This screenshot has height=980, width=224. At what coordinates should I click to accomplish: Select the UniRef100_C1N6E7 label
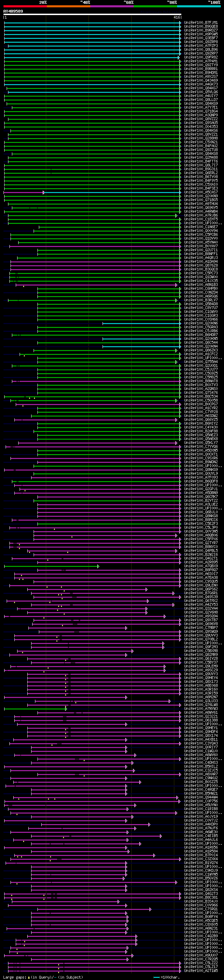pos(201,227)
